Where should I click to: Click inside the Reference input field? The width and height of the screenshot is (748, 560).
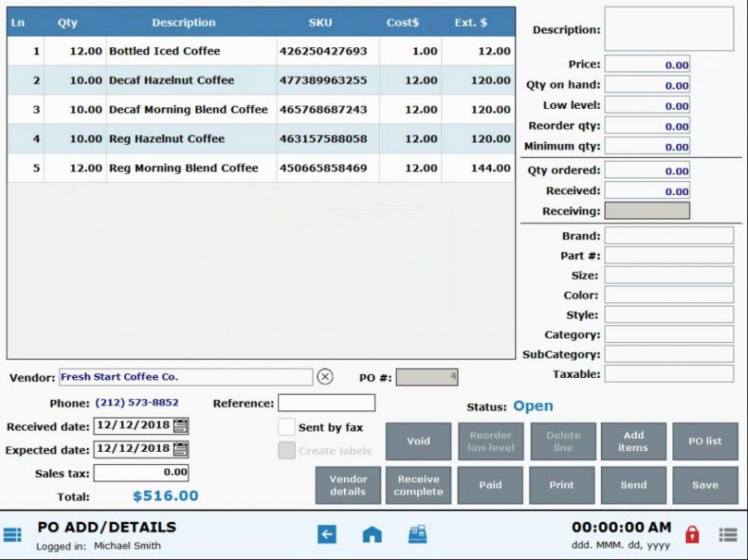[327, 402]
